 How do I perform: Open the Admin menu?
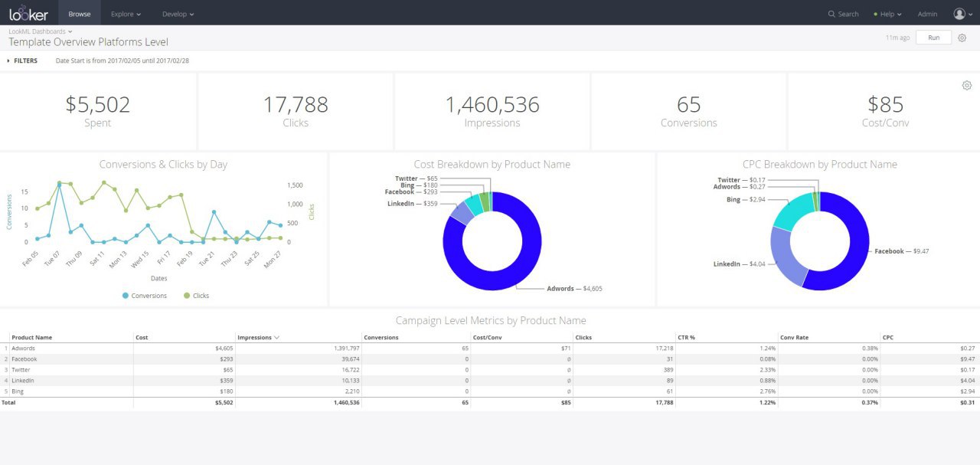pos(927,14)
